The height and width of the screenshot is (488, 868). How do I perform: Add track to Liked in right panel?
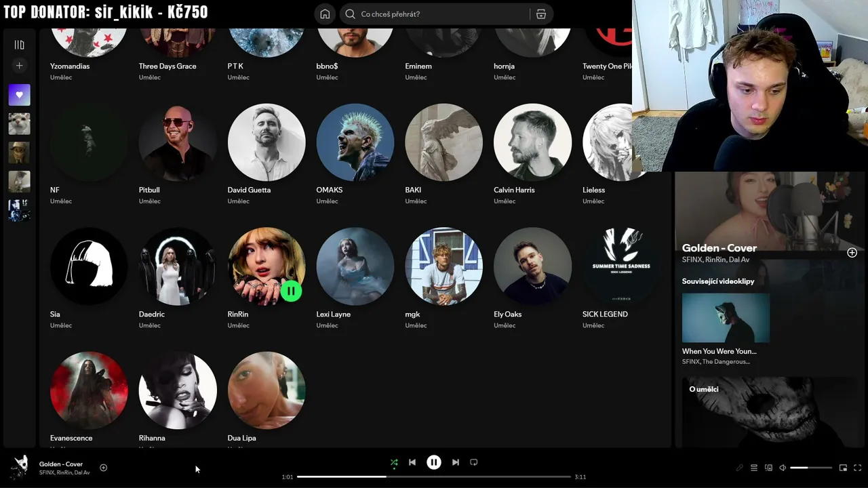[852, 253]
